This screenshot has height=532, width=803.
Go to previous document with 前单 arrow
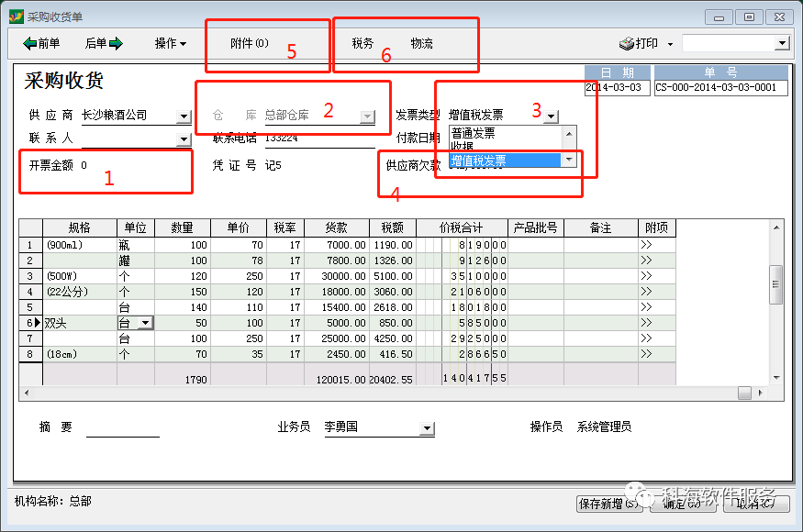pyautogui.click(x=29, y=43)
